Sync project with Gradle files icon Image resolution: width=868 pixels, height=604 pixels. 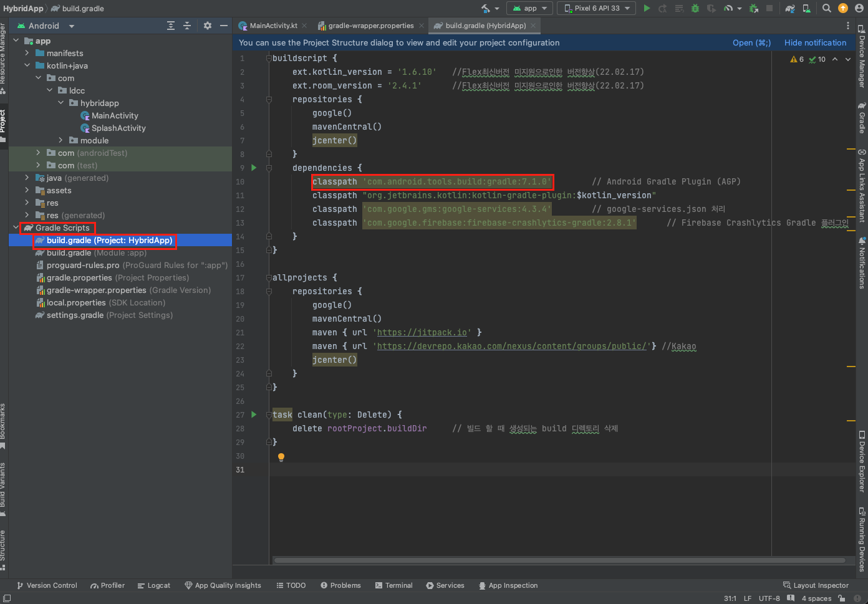pyautogui.click(x=790, y=8)
